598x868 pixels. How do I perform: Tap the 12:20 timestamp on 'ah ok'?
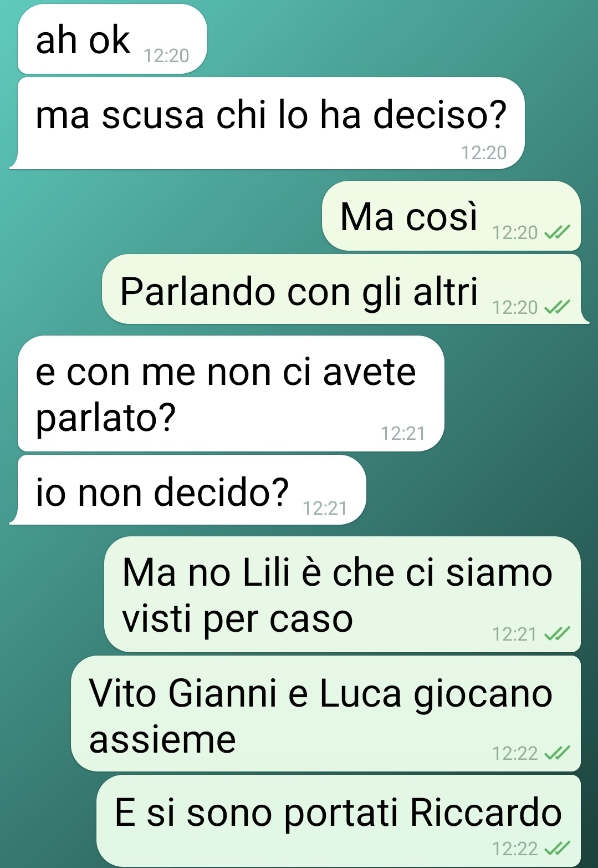pos(166,56)
